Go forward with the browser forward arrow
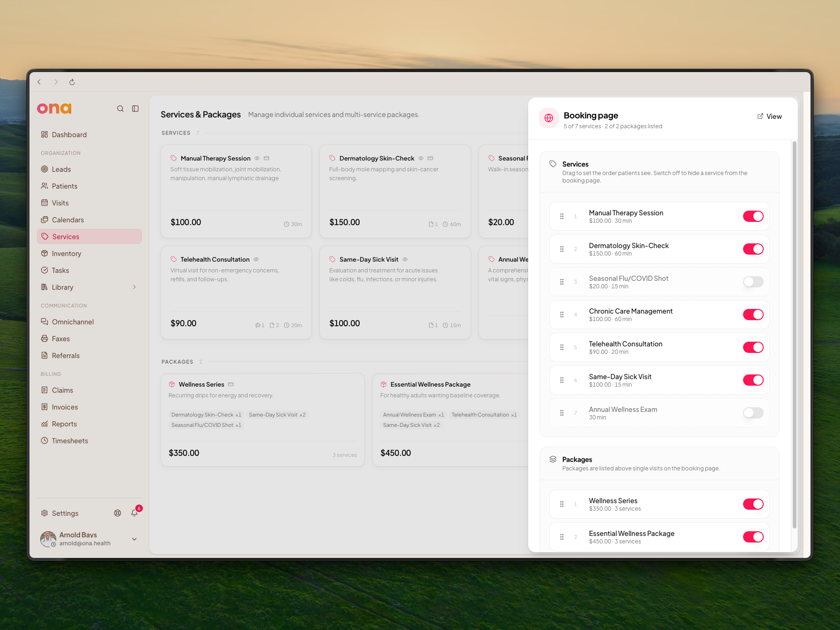The width and height of the screenshot is (840, 630). point(56,82)
